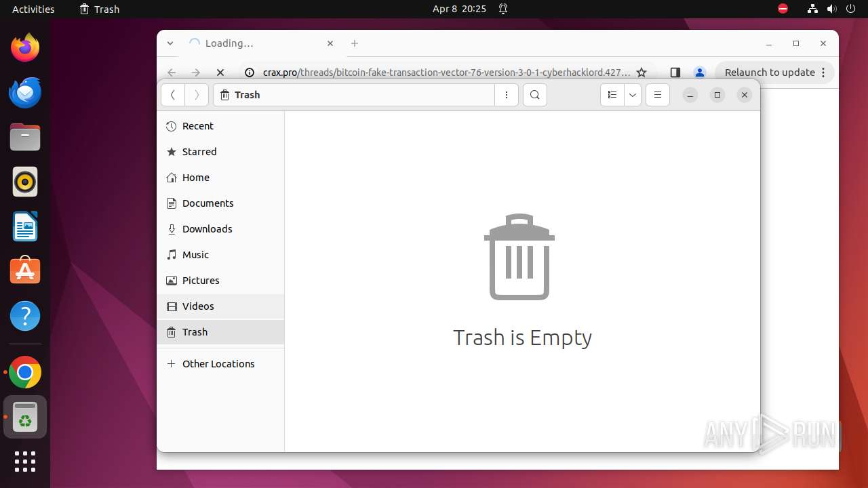Go to Home folder in sidebar
This screenshot has height=488, width=868.
tap(220, 178)
